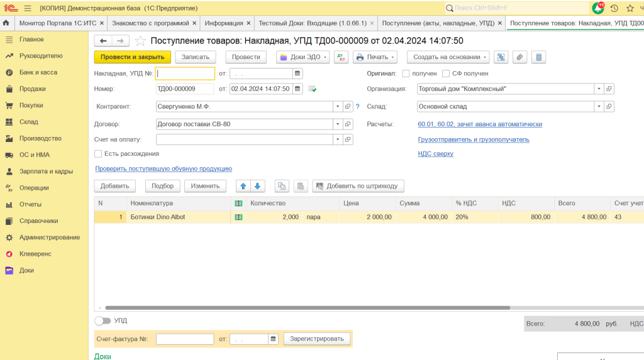Viewport: 644px width, 360px height.
Task: Open the НДС сверху link
Action: [x=435, y=153]
